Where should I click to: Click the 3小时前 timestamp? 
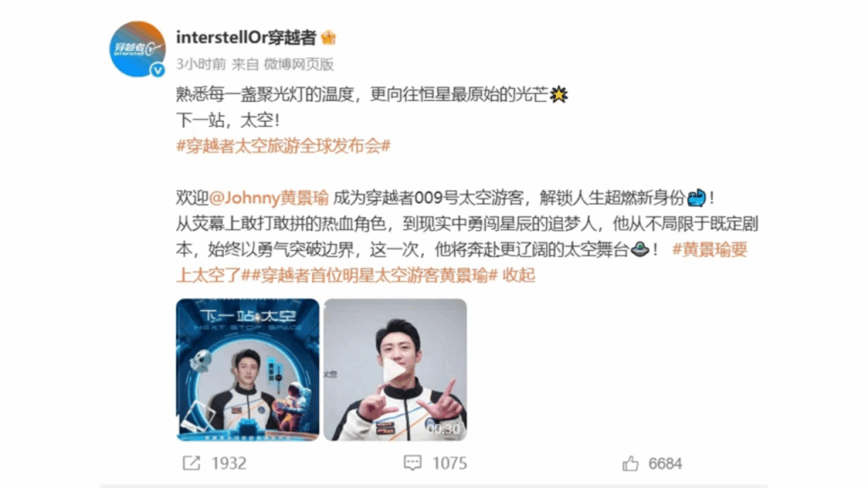point(201,64)
